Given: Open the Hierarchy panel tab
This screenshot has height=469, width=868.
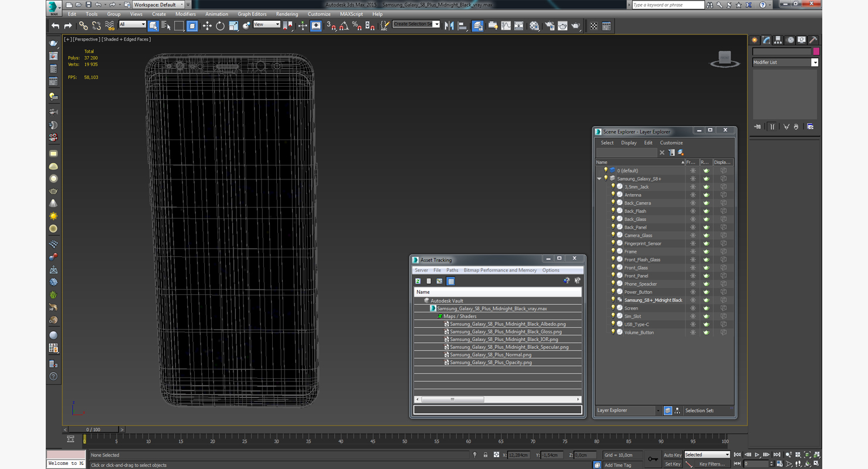Looking at the screenshot, I should pos(778,40).
